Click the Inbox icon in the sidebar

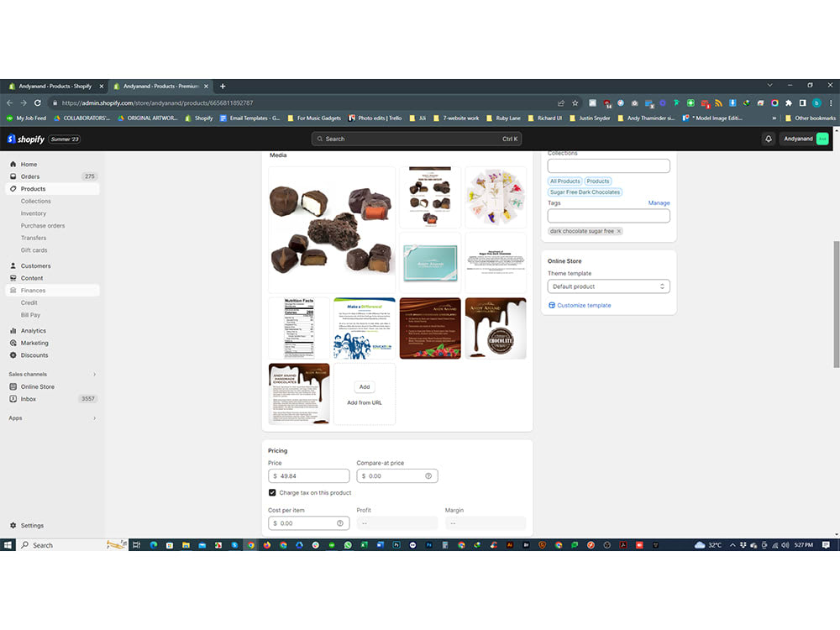click(13, 399)
